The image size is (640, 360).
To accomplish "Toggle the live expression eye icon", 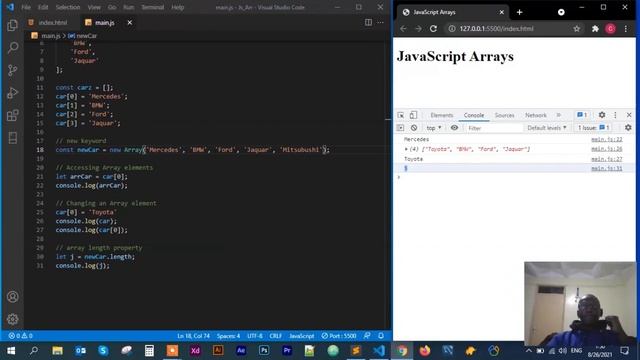I will (x=454, y=128).
